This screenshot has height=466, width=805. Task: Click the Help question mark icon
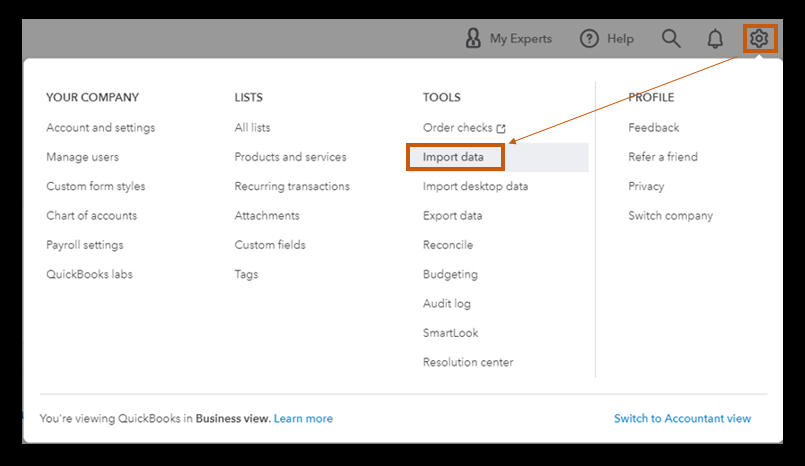589,38
